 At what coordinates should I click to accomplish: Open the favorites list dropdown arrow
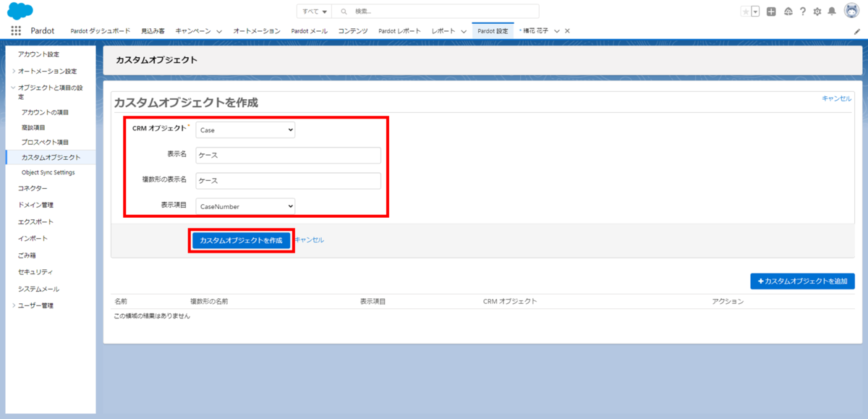pos(755,12)
